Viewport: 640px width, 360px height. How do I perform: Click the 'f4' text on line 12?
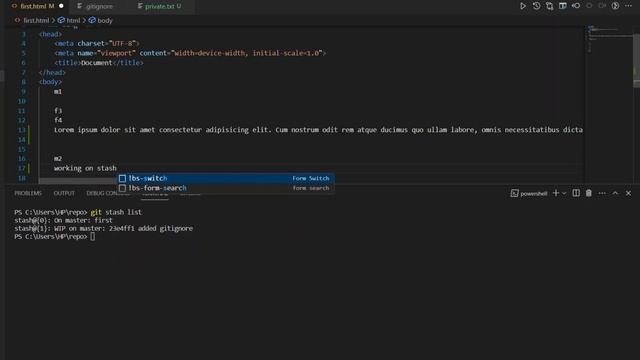click(x=58, y=120)
